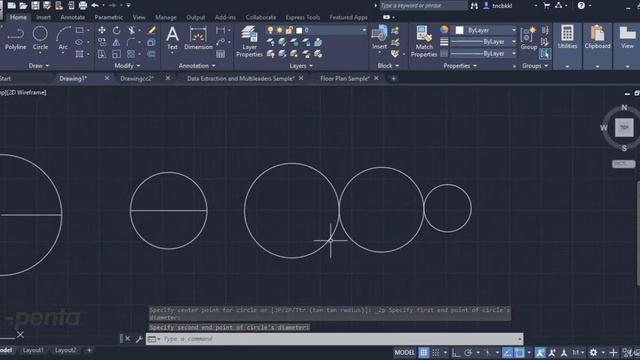Select the Polyline drawing tool
This screenshot has height=360, width=640.
[x=15, y=38]
